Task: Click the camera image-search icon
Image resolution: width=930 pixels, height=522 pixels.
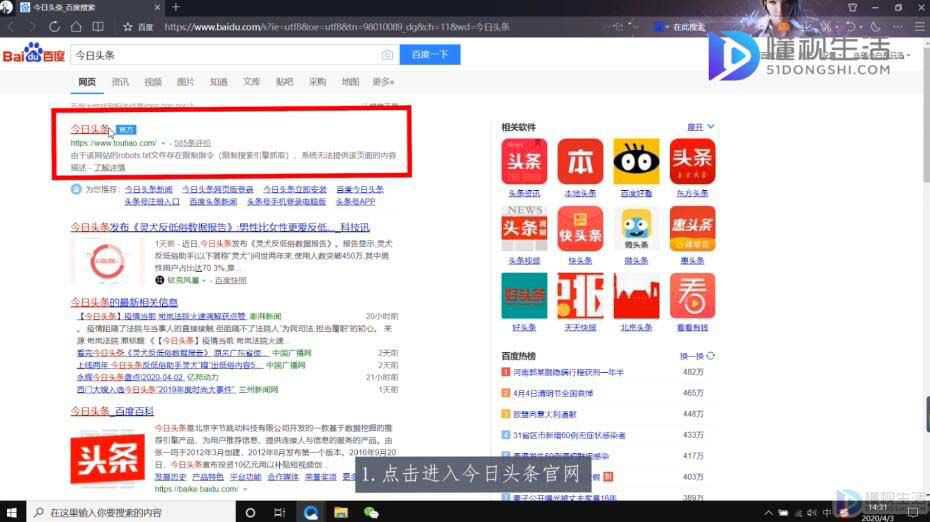Action: (x=387, y=55)
